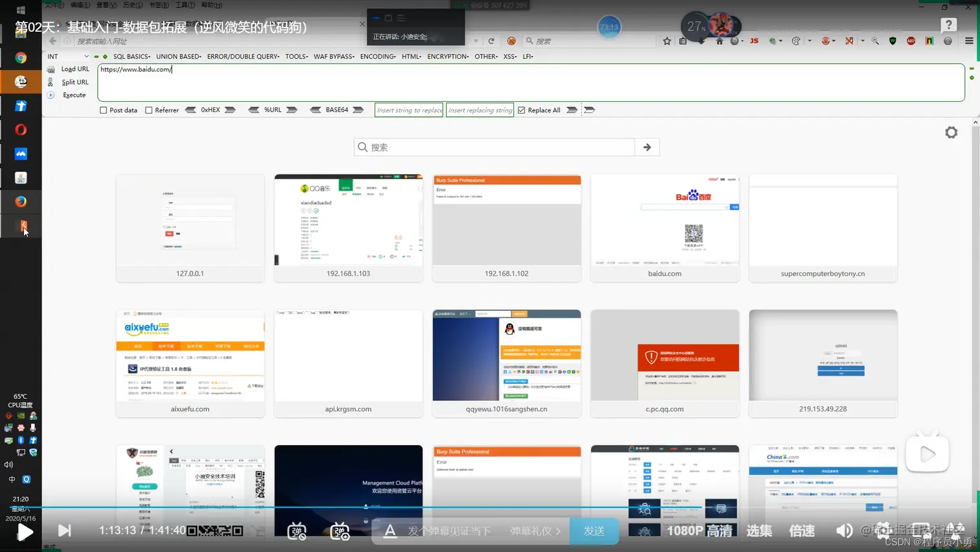Run the request with the Execute icon
980x552 pixels.
51,95
